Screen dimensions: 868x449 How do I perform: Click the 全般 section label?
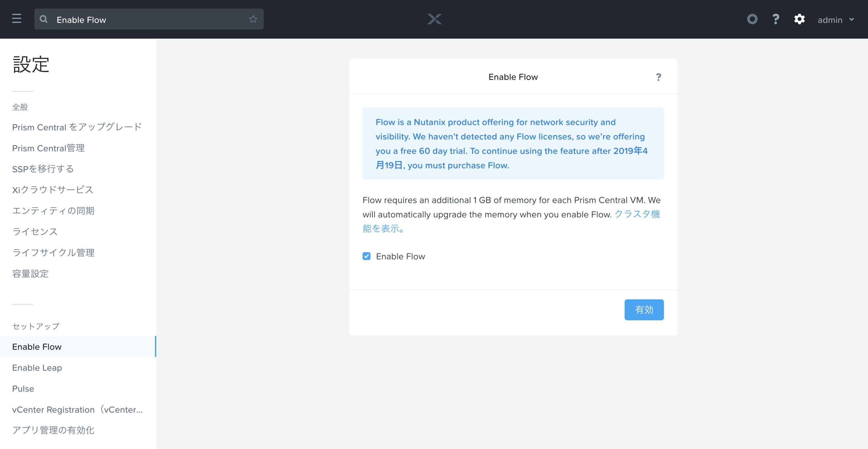(20, 107)
